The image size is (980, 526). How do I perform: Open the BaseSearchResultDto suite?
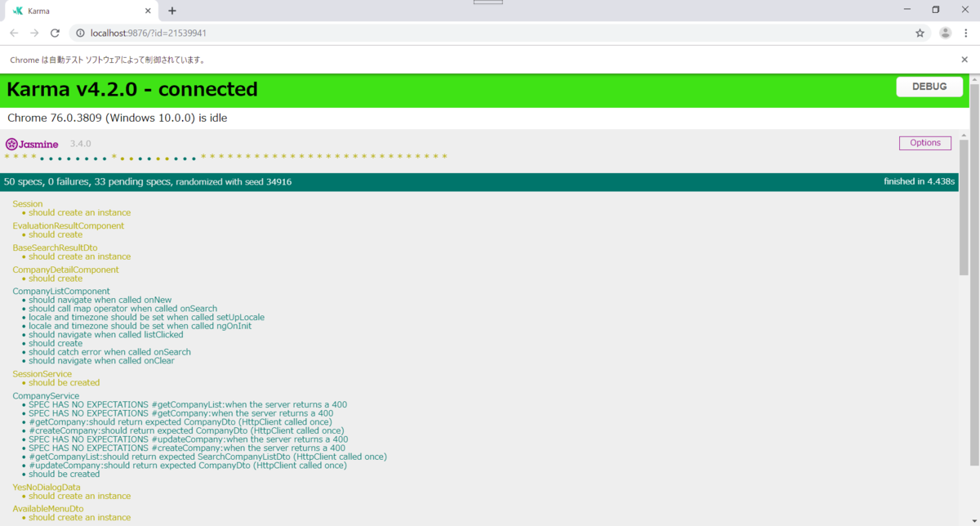(x=55, y=247)
